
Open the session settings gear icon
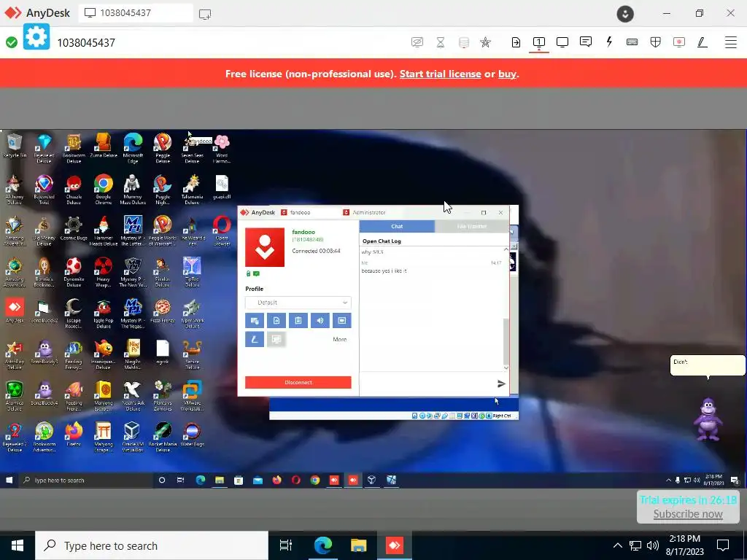pyautogui.click(x=36, y=36)
